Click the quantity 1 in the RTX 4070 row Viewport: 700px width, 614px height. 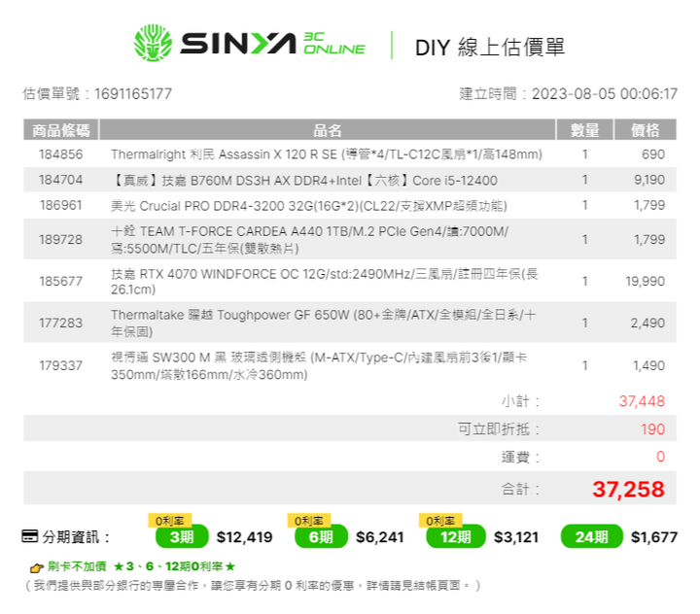pos(585,281)
